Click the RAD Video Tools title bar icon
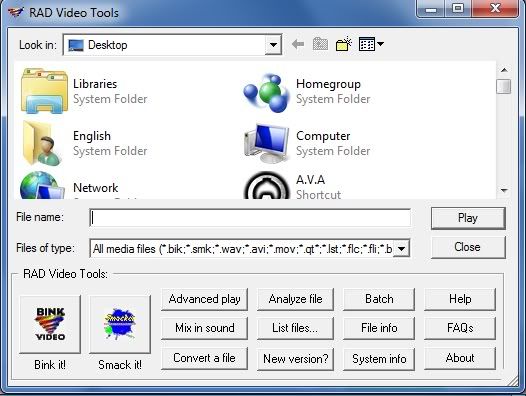This screenshot has width=526, height=396. pyautogui.click(x=16, y=13)
